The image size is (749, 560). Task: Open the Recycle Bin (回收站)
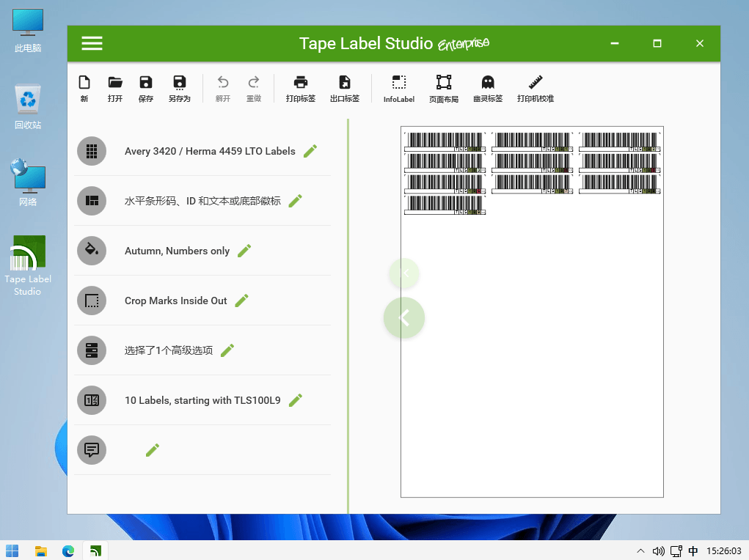(28, 107)
